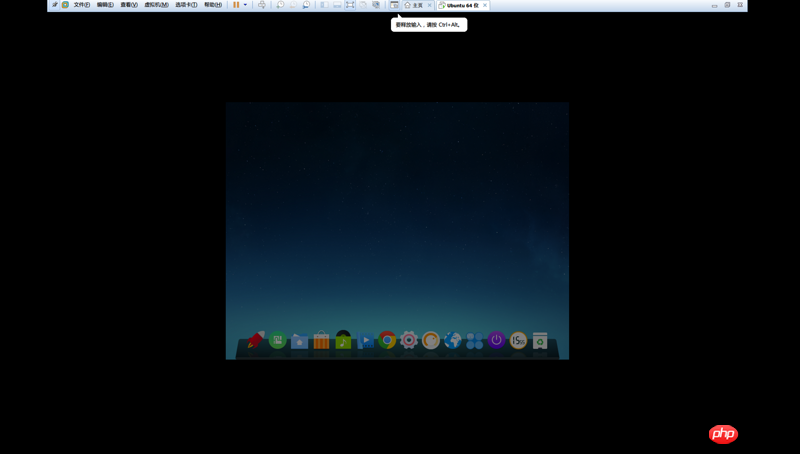Image resolution: width=800 pixels, height=454 pixels.
Task: Open the globe browser icon
Action: [x=452, y=341]
